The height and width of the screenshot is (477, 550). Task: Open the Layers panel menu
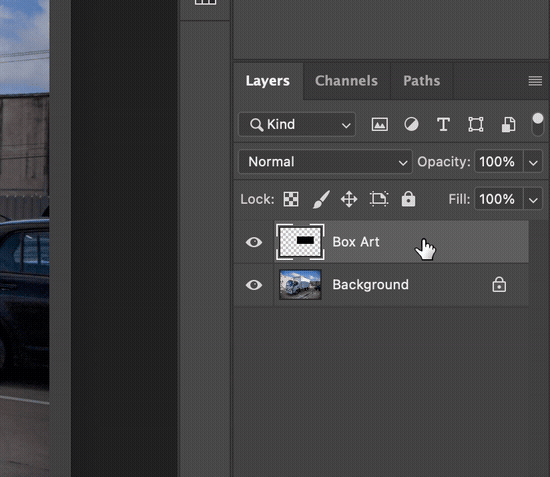pos(535,81)
